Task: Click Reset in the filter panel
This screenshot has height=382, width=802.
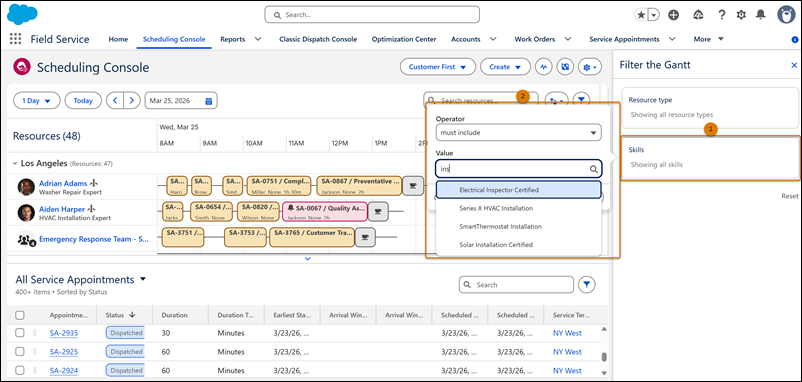Action: tap(789, 196)
